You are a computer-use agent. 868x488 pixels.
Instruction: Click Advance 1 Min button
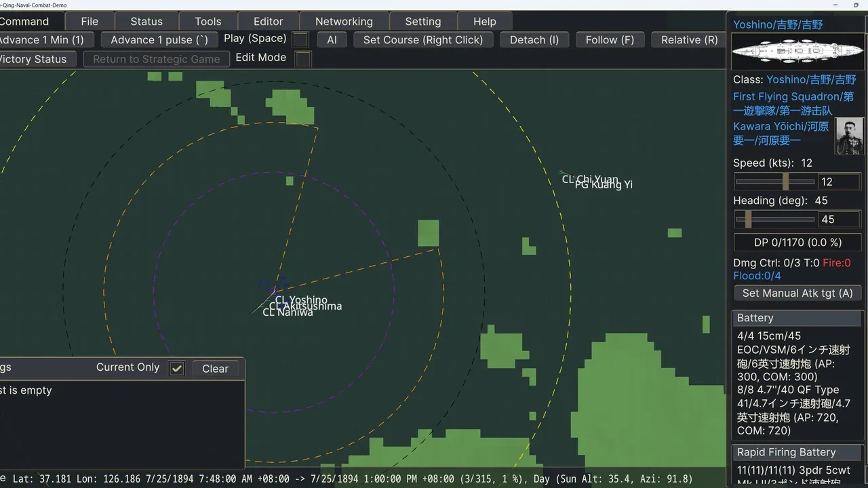(45, 40)
